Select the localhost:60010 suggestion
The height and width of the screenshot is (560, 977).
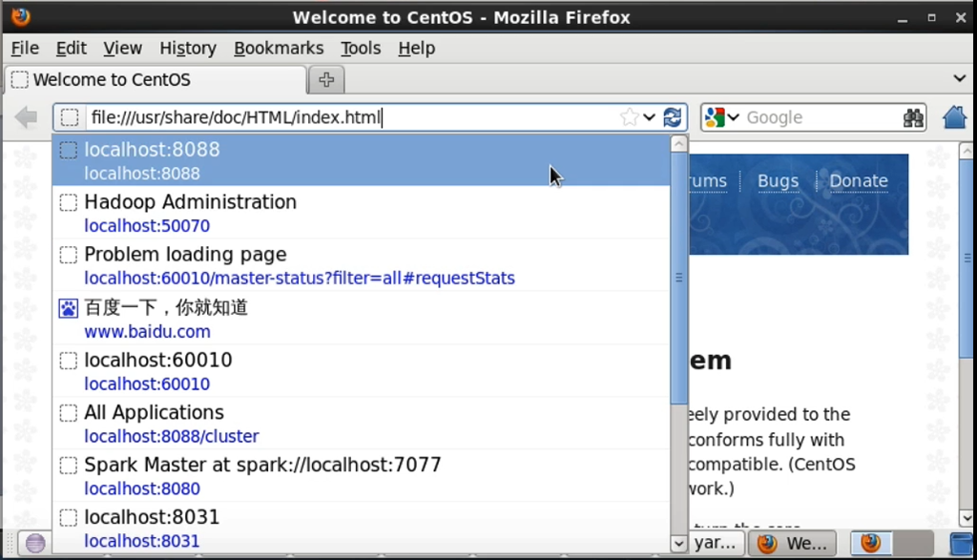click(361, 371)
